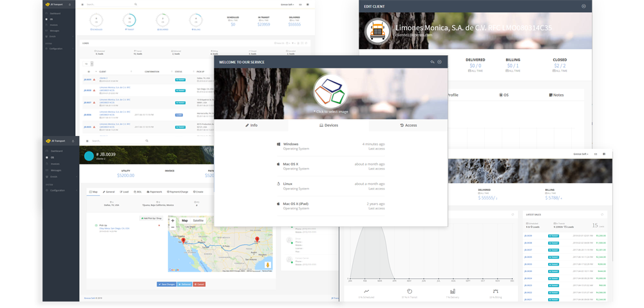The width and height of the screenshot is (644, 308).
Task: Click the In Transit circular gauge
Action: click(129, 20)
